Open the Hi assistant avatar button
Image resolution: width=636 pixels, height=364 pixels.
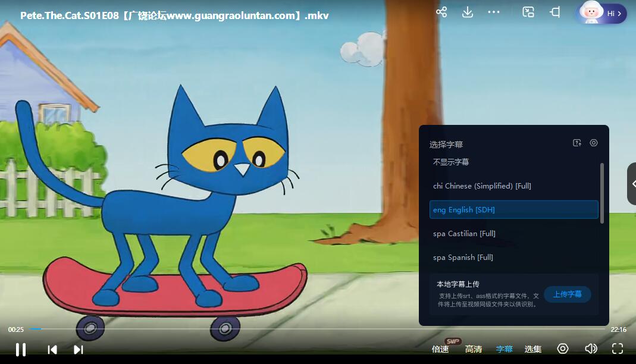click(602, 13)
